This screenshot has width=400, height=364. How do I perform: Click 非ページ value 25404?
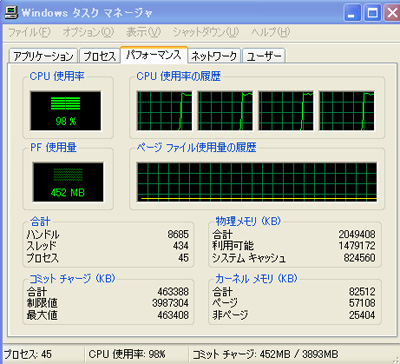click(x=362, y=315)
